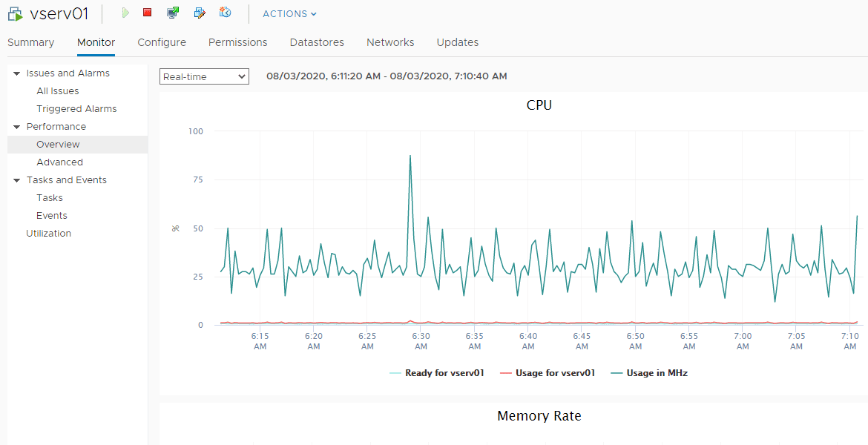Image resolution: width=868 pixels, height=445 pixels.
Task: Open the Datastores tab
Action: 317,42
